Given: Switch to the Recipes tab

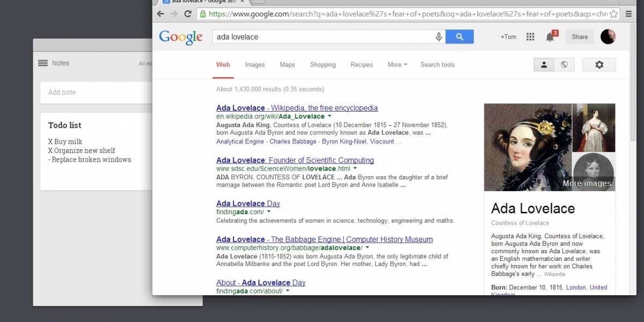Looking at the screenshot, I should point(362,64).
